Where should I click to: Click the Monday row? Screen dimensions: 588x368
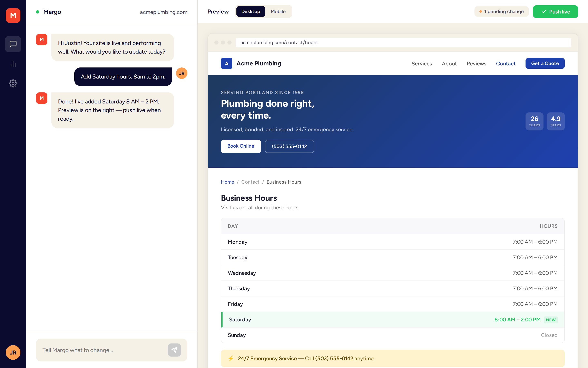click(393, 242)
